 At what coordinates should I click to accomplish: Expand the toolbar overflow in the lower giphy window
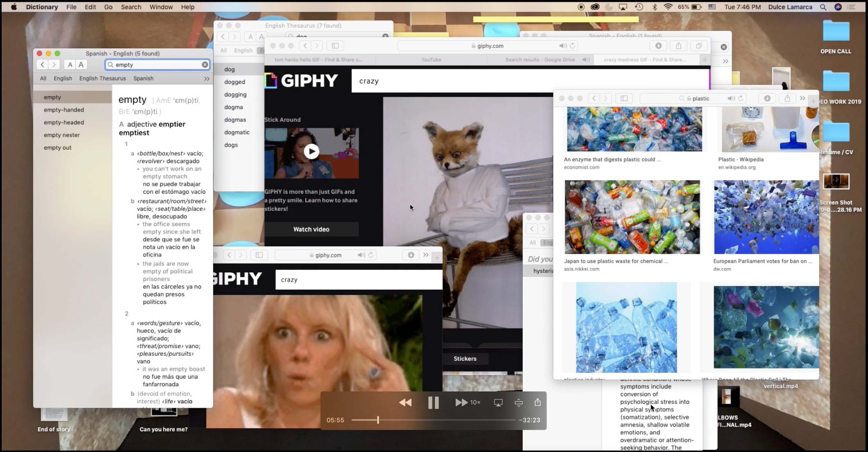click(x=426, y=255)
